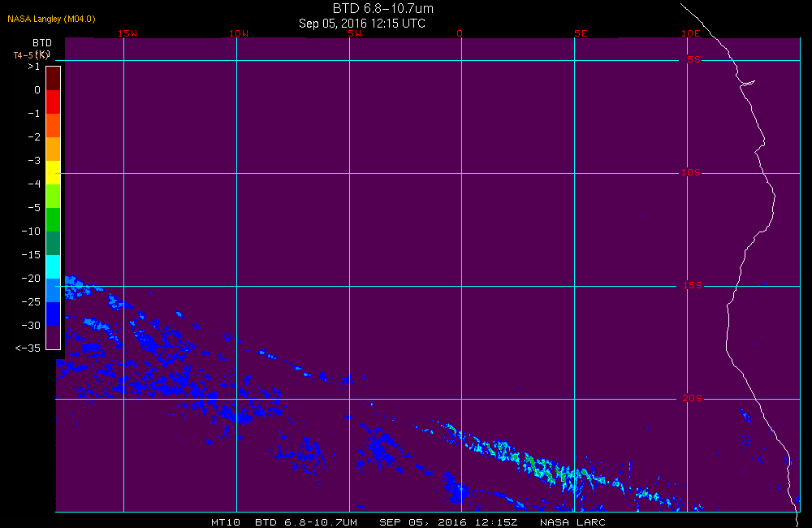Click the 'NASA LARC' footer text

[572, 522]
